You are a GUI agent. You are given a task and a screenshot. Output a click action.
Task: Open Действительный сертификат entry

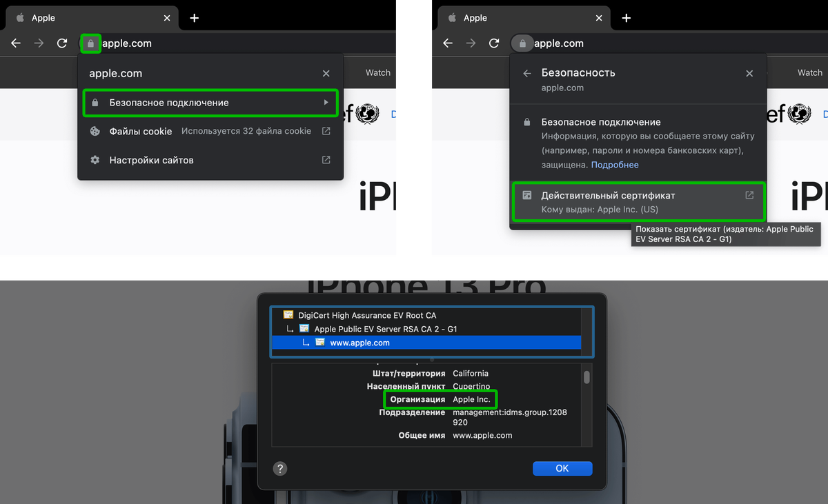tap(639, 201)
